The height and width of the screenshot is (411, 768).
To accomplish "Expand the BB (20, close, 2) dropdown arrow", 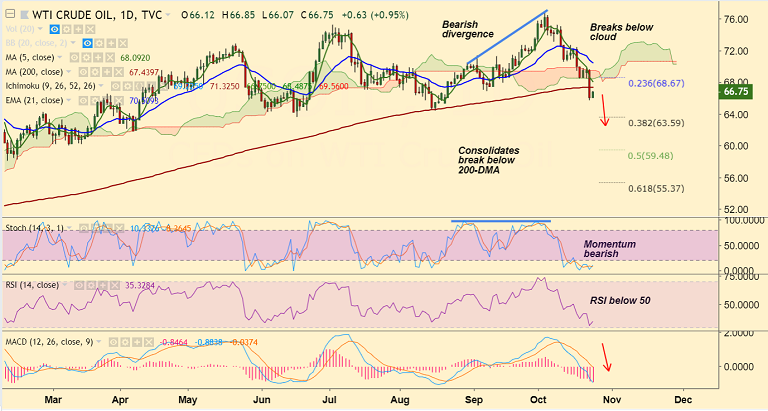I will click(73, 43).
